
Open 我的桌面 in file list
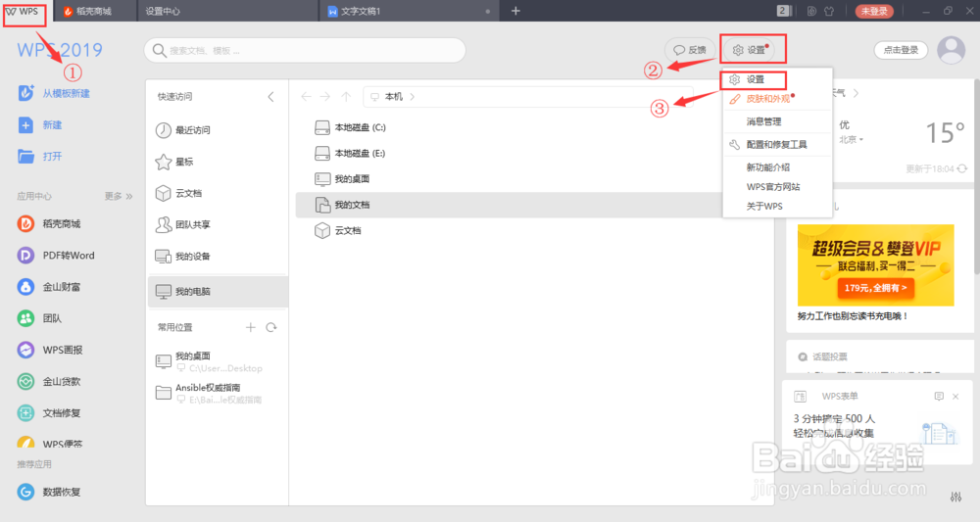click(x=342, y=179)
